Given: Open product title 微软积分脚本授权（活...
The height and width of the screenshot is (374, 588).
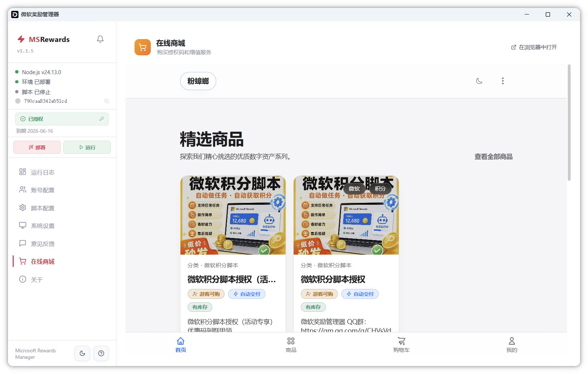Looking at the screenshot, I should click(x=232, y=279).
